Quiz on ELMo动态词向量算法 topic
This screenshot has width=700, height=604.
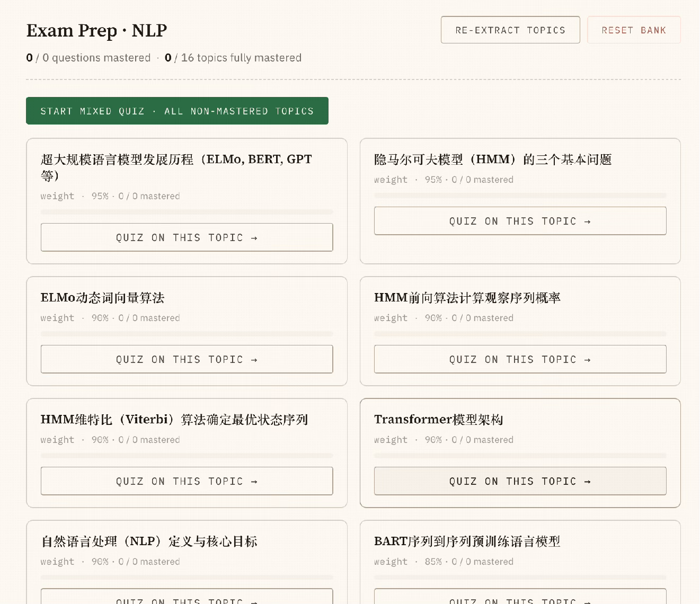click(187, 359)
